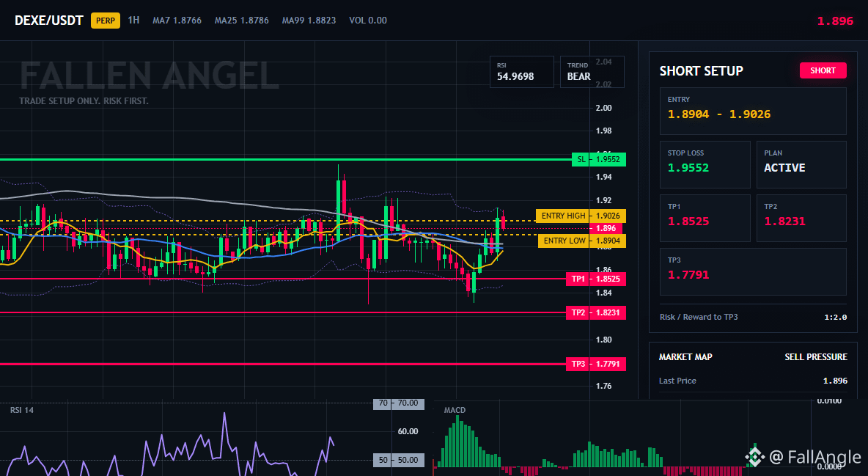868x476 pixels.
Task: Click the VOL 0.00 readout
Action: (367, 21)
